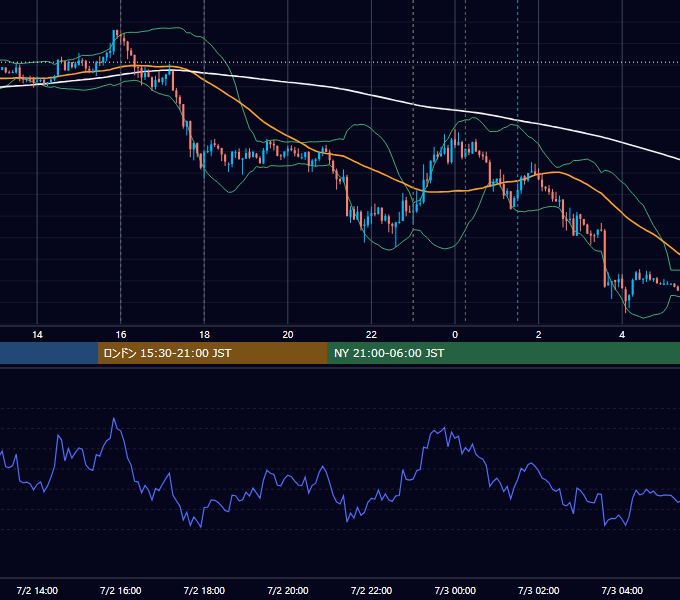Click the 7/2 16:00 time label
This screenshot has width=680, height=600.
(121, 590)
